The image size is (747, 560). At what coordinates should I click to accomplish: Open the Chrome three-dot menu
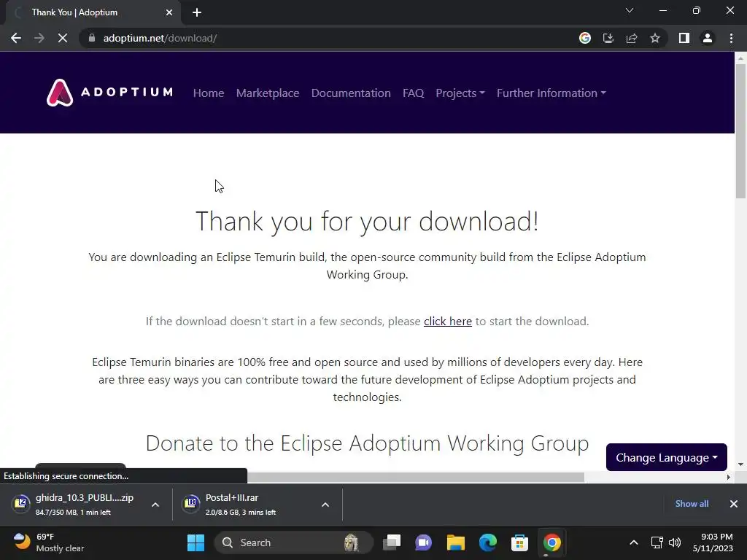(731, 38)
